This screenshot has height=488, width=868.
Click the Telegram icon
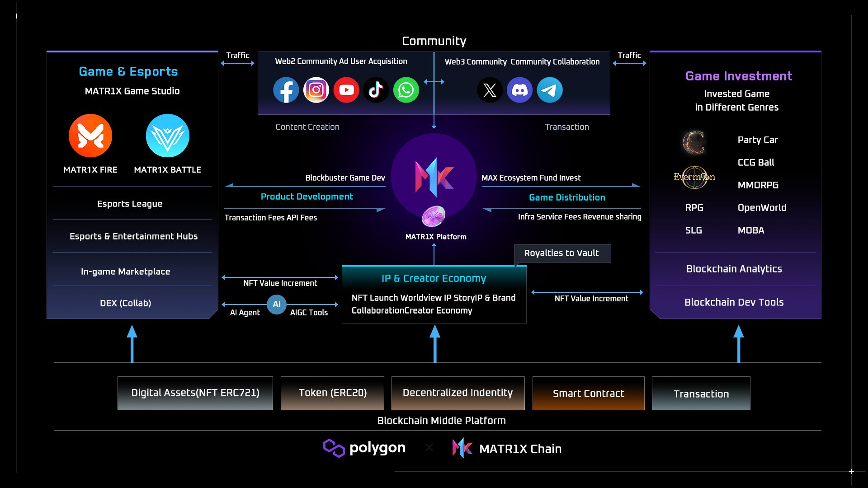(549, 90)
